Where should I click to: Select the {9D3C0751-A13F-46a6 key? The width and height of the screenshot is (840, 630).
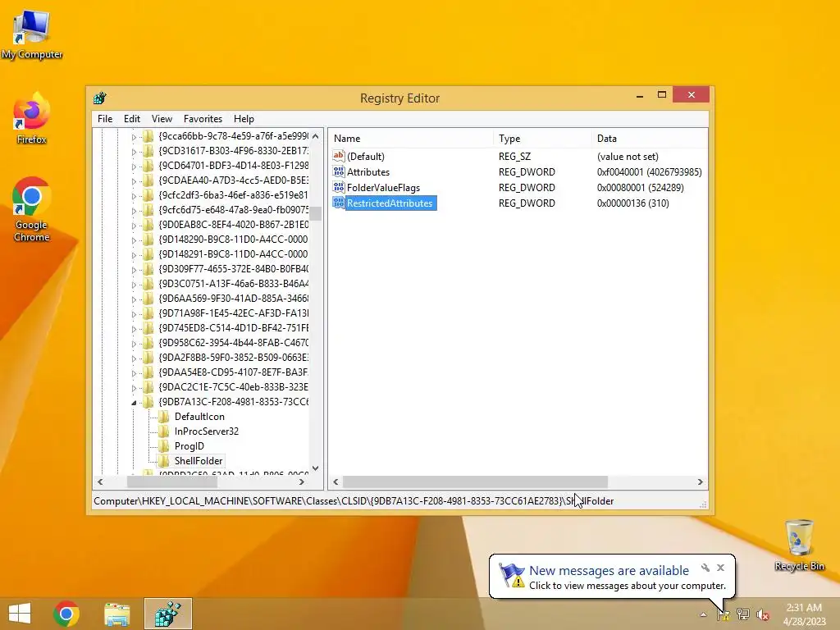[233, 283]
